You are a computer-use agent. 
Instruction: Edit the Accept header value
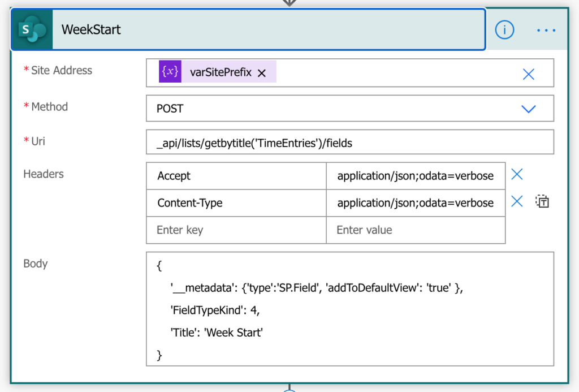click(x=415, y=176)
